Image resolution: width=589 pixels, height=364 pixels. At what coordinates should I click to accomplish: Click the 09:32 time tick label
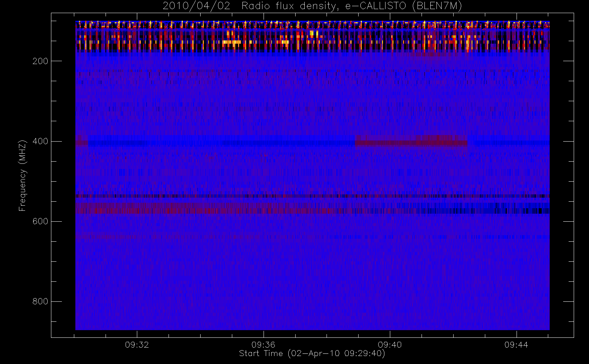pos(137,345)
